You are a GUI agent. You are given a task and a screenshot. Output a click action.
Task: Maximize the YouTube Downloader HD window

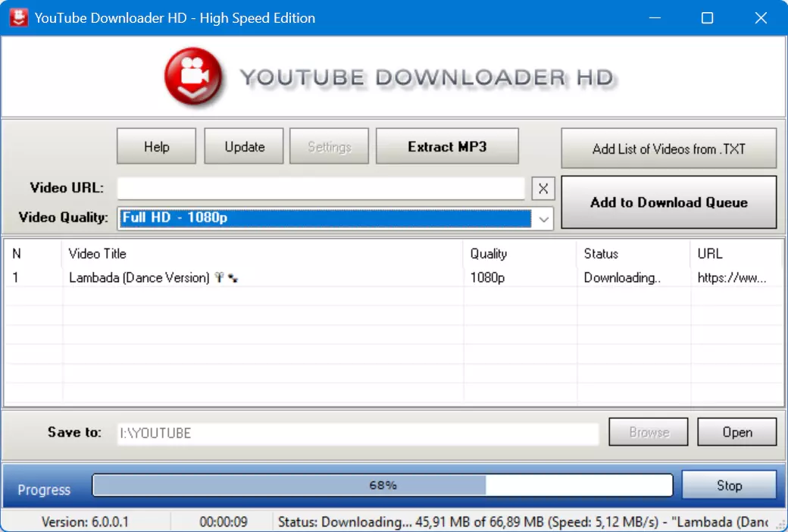[707, 18]
